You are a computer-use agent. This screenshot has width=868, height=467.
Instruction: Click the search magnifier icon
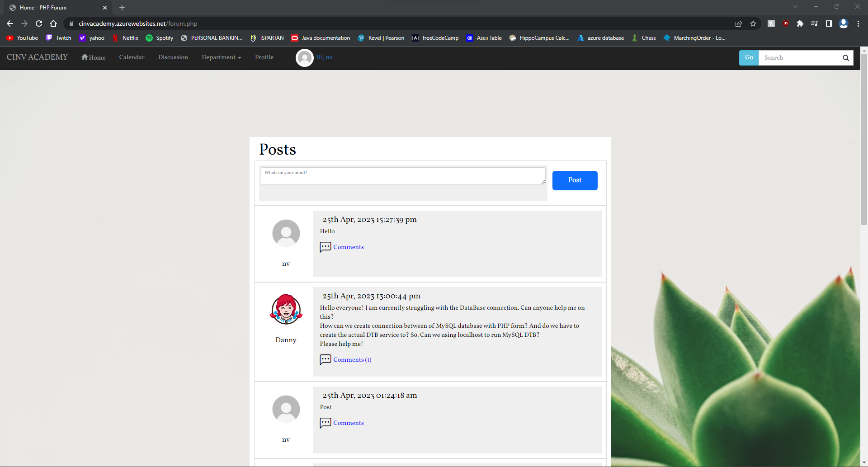tap(845, 58)
